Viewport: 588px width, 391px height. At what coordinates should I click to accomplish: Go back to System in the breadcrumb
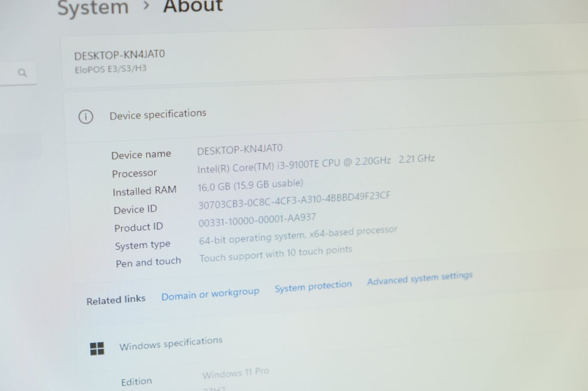93,8
